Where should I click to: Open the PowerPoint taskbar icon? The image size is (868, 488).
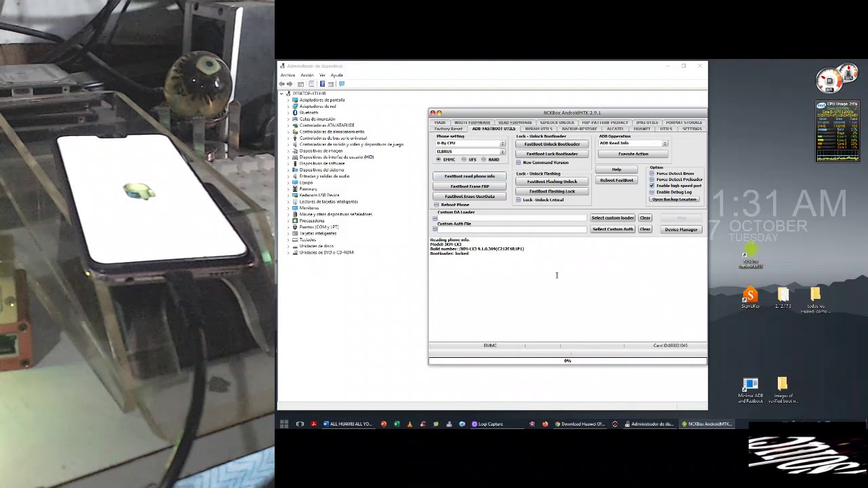point(383,424)
